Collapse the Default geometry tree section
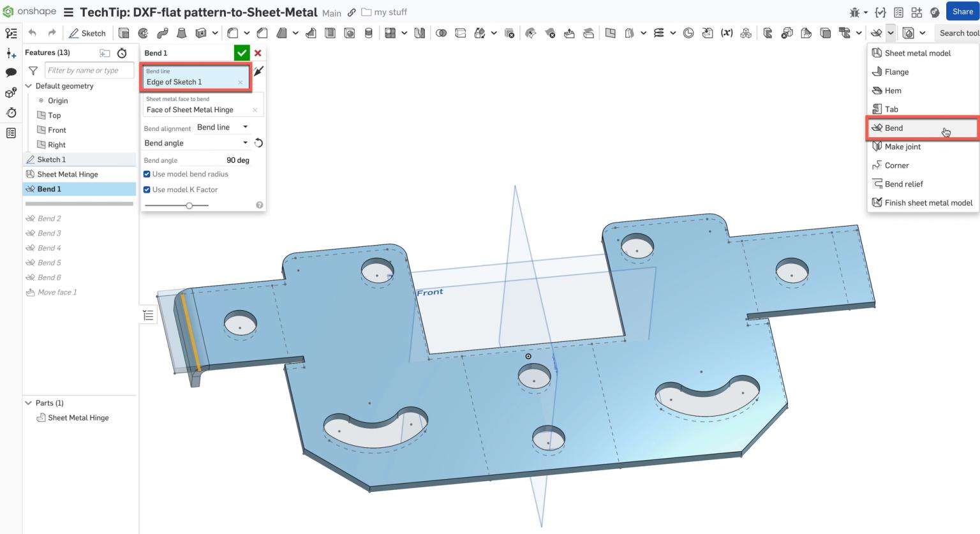The image size is (980, 534). pos(27,85)
